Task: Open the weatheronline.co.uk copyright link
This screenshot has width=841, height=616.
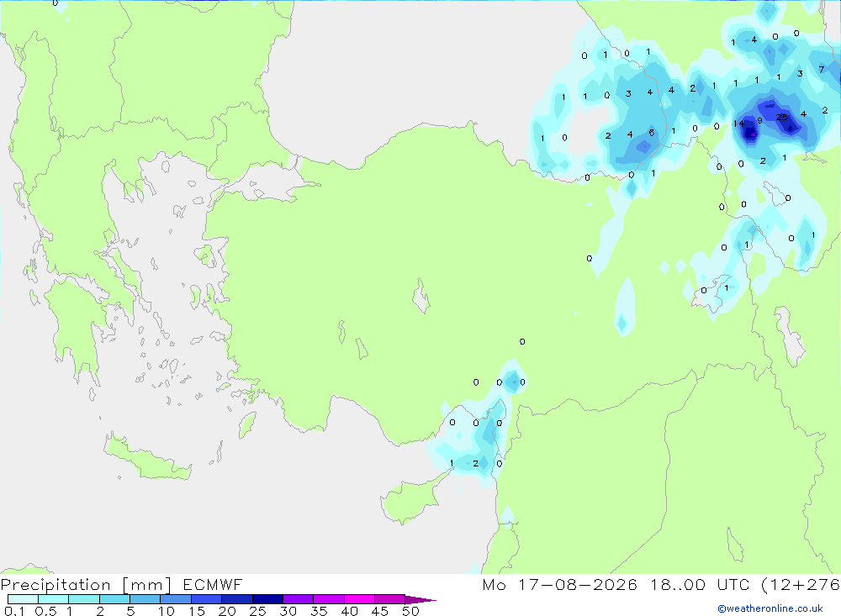Action: click(x=770, y=608)
